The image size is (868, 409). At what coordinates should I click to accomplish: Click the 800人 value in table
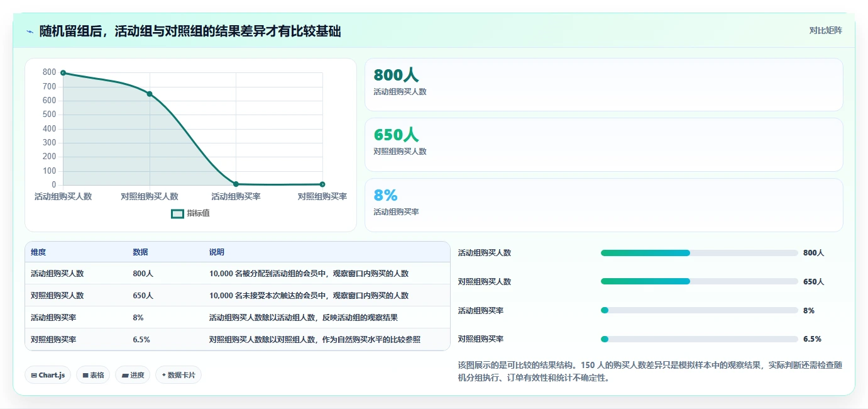coord(143,274)
